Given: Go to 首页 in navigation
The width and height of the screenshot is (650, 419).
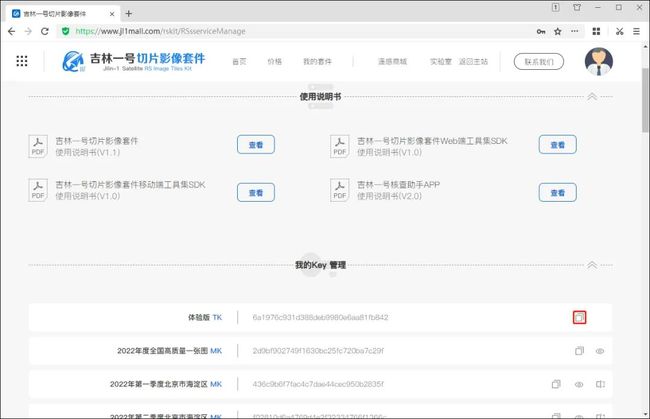Looking at the screenshot, I should (239, 61).
